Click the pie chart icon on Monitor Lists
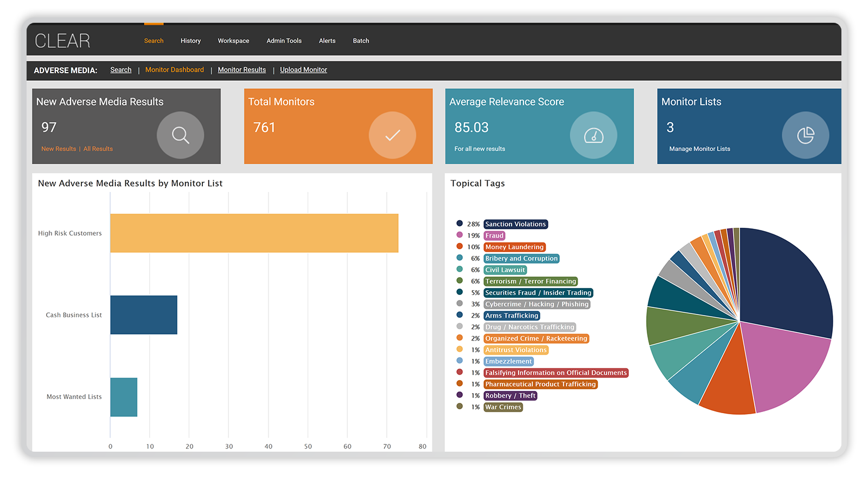This screenshot has height=488, width=868. click(x=805, y=135)
